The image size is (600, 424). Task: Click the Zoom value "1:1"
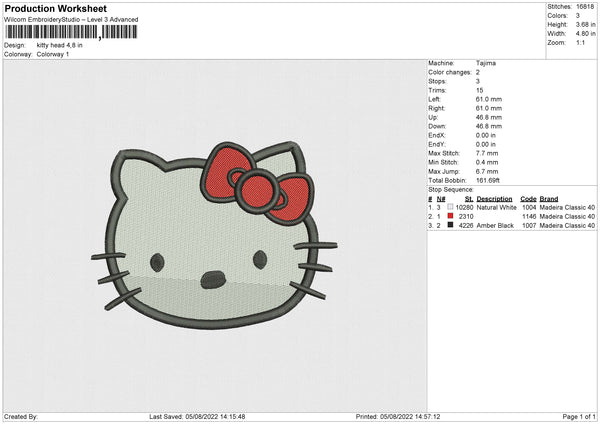pyautogui.click(x=580, y=43)
